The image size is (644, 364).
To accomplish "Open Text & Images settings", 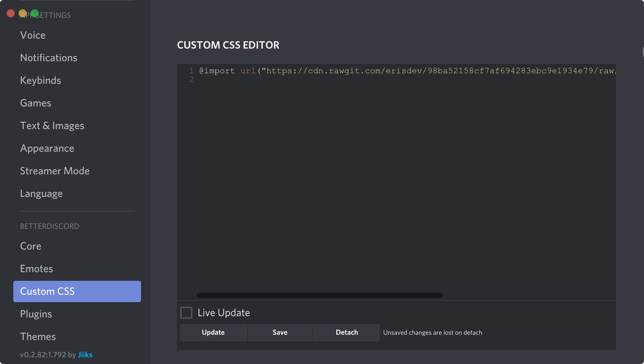I will pyautogui.click(x=77, y=126).
